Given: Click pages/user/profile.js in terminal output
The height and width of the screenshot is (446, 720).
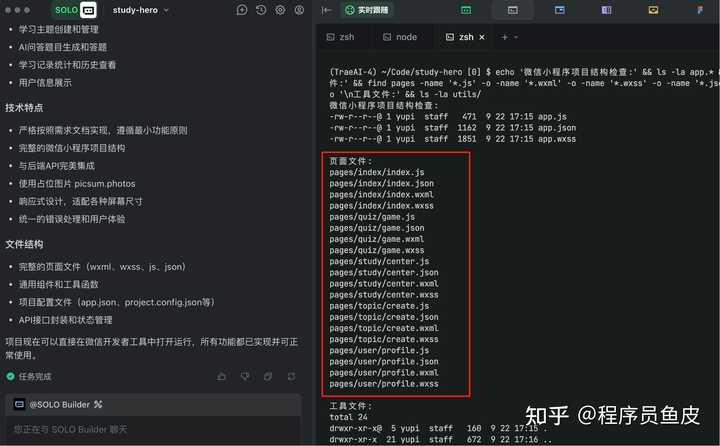Looking at the screenshot, I should click(379, 350).
